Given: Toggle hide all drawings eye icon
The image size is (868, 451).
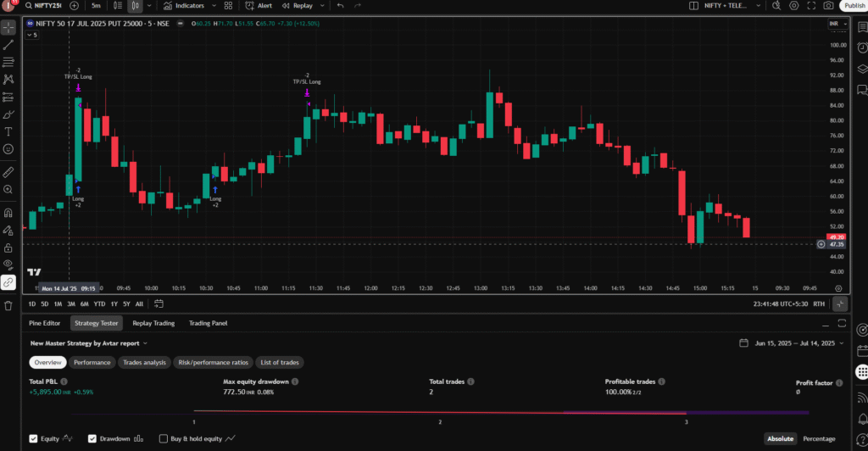Looking at the screenshot, I should coord(8,265).
